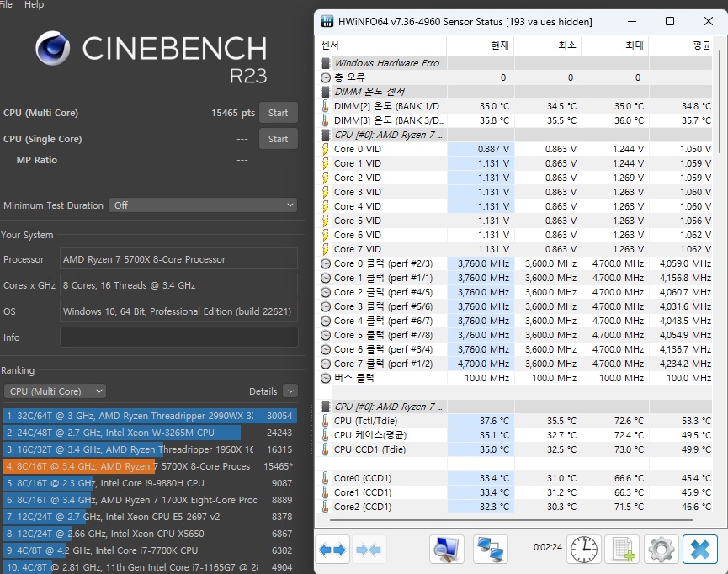Image resolution: width=728 pixels, height=574 pixels.
Task: Click the shrink columns inward arrows icon
Action: (369, 550)
